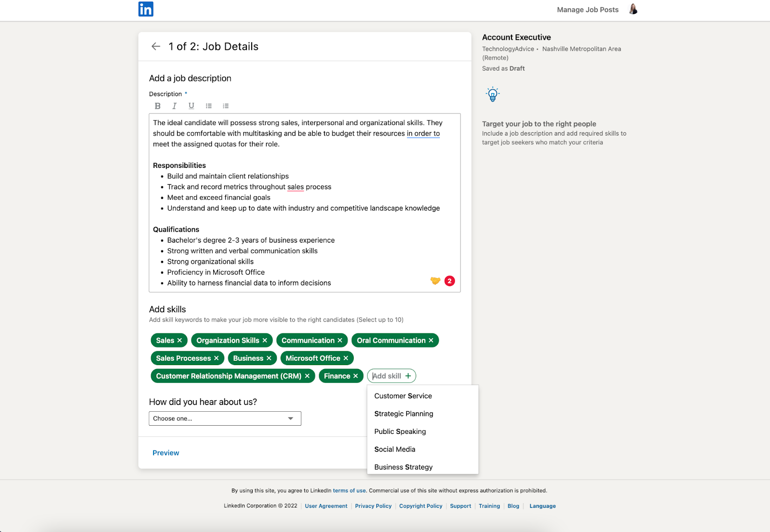Insert a numbered list in the description
The width and height of the screenshot is (770, 532).
pos(225,106)
